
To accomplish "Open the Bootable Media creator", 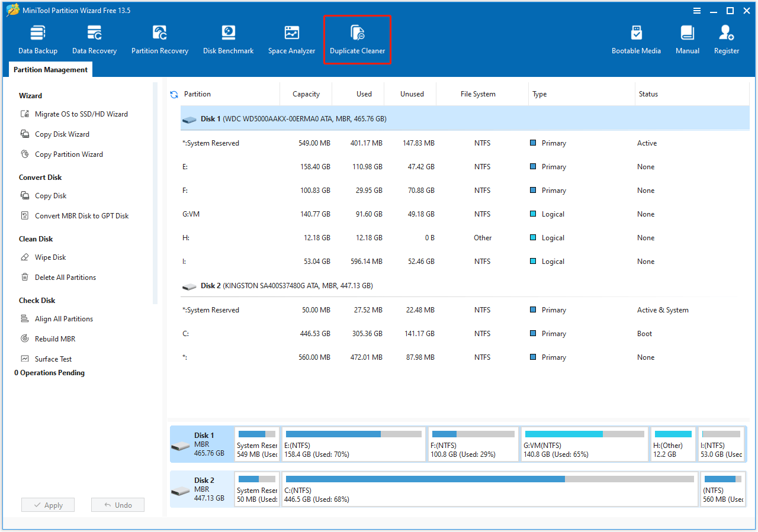I will pyautogui.click(x=636, y=38).
